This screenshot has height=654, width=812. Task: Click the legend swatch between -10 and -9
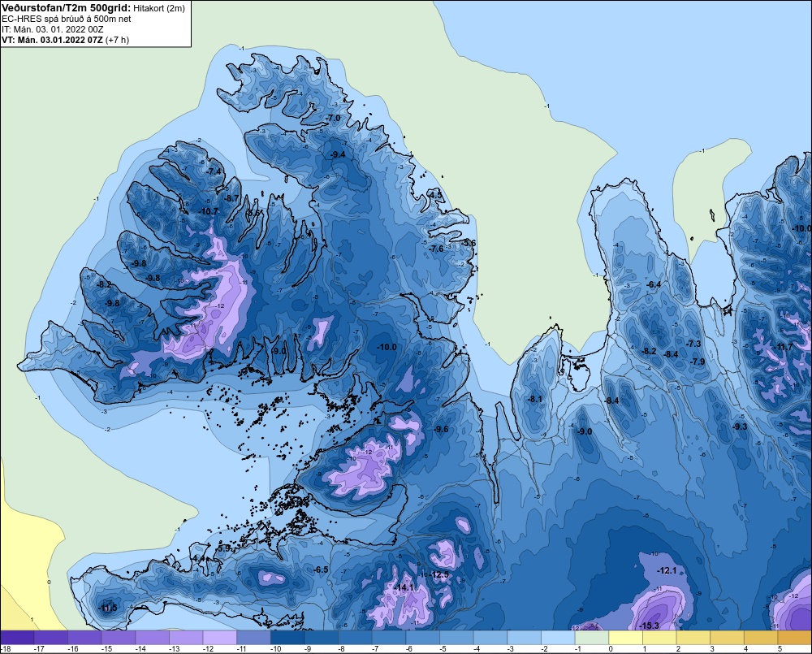tap(287, 638)
